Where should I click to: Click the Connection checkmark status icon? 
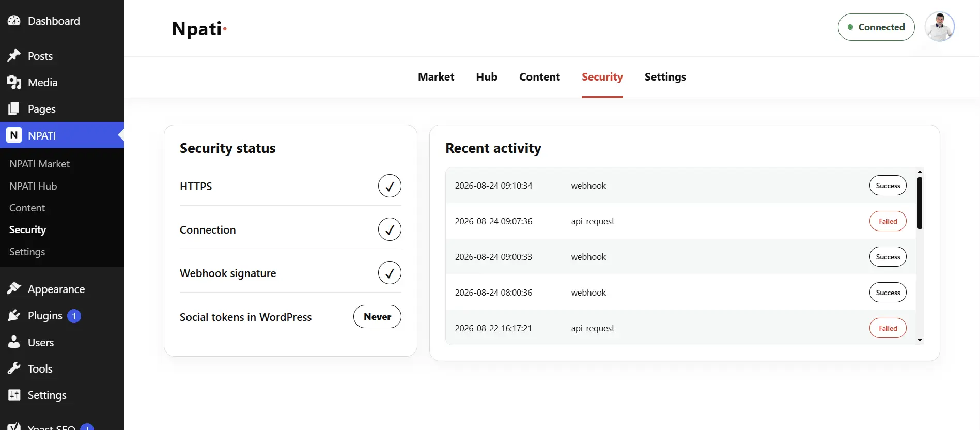tap(390, 229)
